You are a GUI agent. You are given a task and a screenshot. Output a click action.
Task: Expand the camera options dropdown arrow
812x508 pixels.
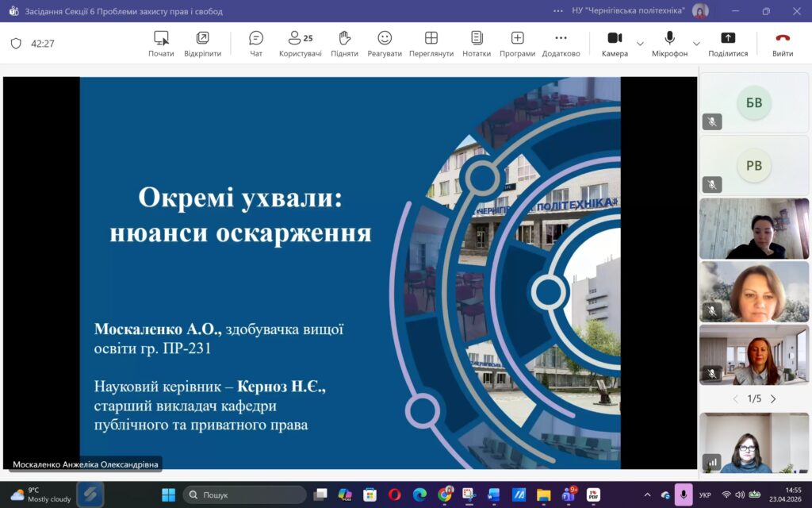click(x=641, y=44)
